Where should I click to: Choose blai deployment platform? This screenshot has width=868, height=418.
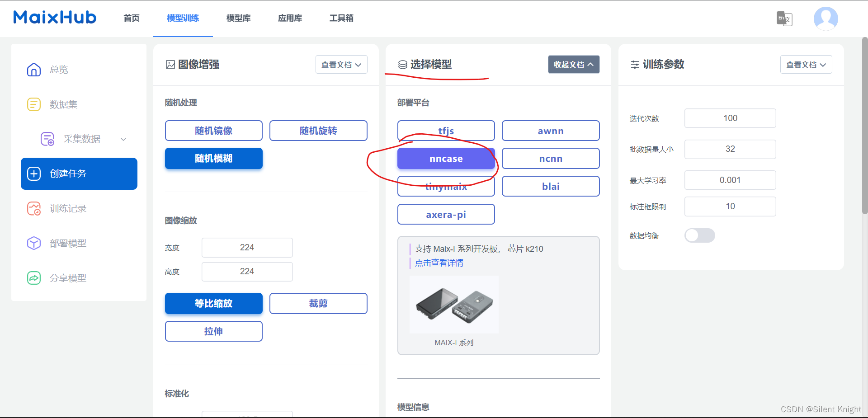[551, 186]
